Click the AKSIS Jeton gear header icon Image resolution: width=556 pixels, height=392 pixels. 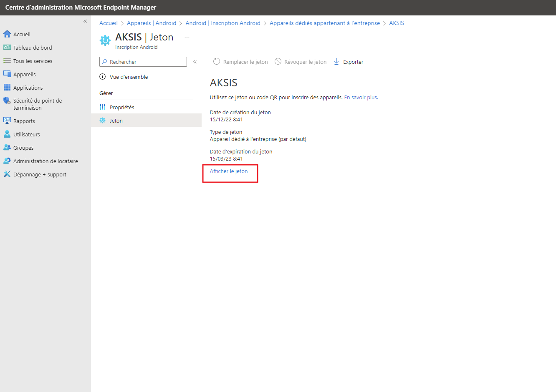(x=105, y=40)
